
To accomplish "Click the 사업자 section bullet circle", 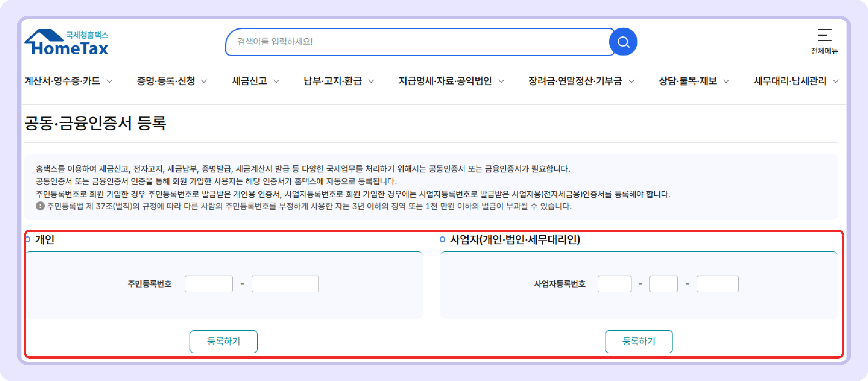I will click(x=442, y=240).
